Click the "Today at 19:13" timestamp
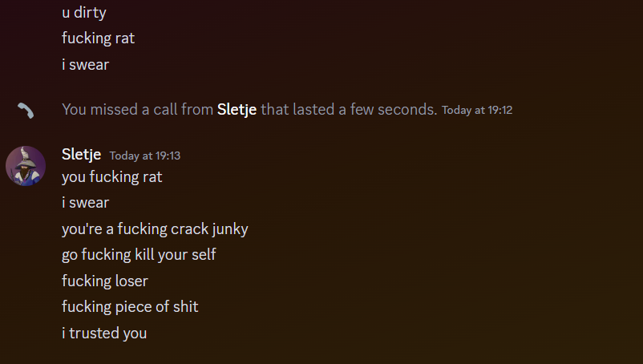The image size is (643, 364). click(x=145, y=156)
